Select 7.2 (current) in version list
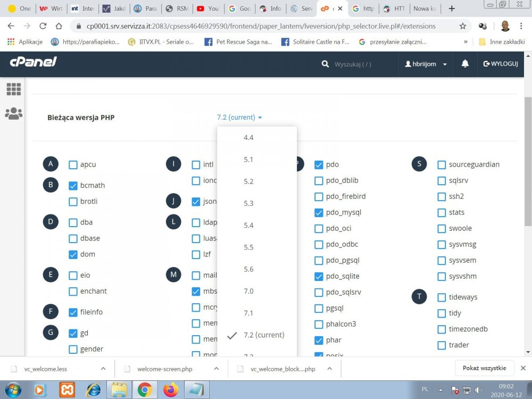 (257, 335)
